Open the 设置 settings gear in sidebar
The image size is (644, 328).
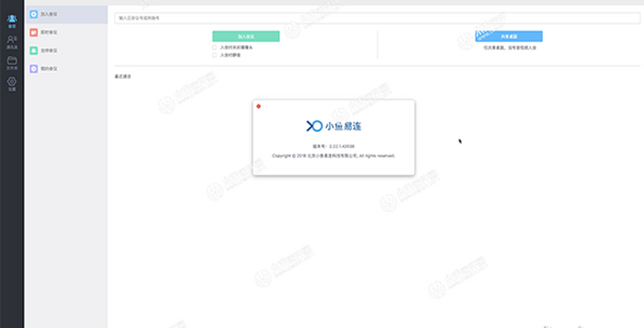12,84
